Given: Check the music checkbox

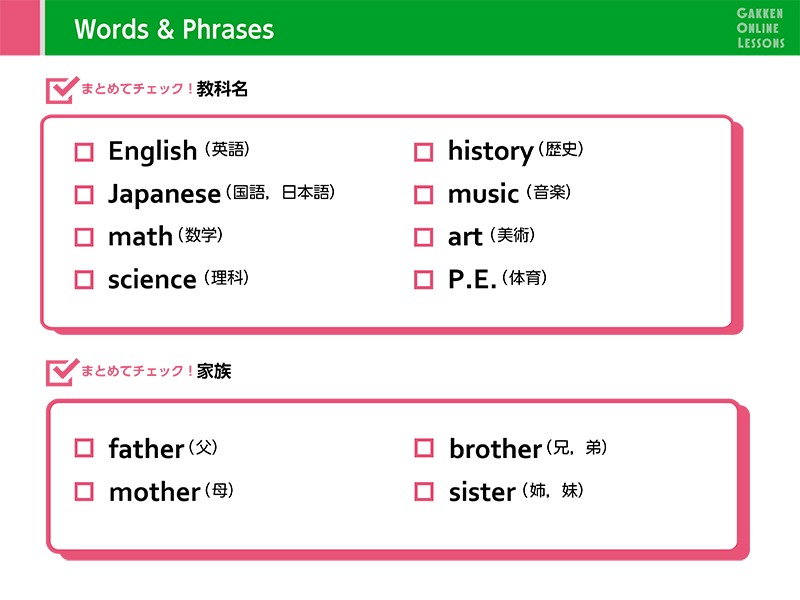Looking at the screenshot, I should click(x=423, y=194).
